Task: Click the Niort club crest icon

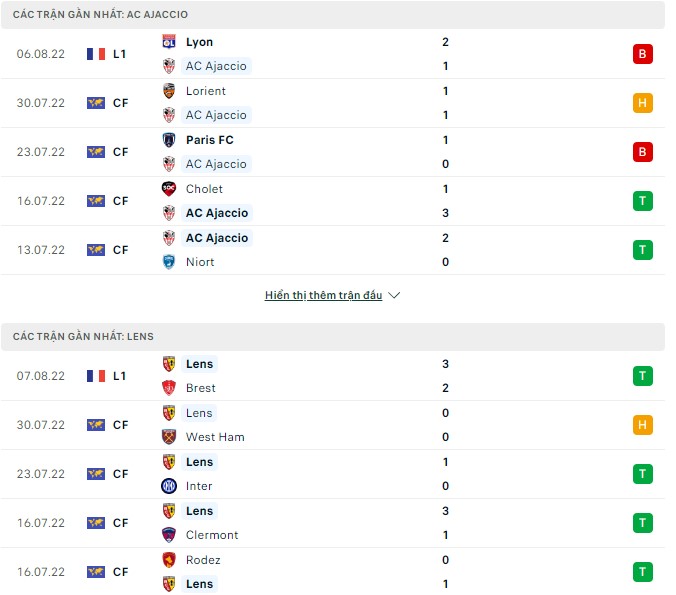Action: click(169, 262)
